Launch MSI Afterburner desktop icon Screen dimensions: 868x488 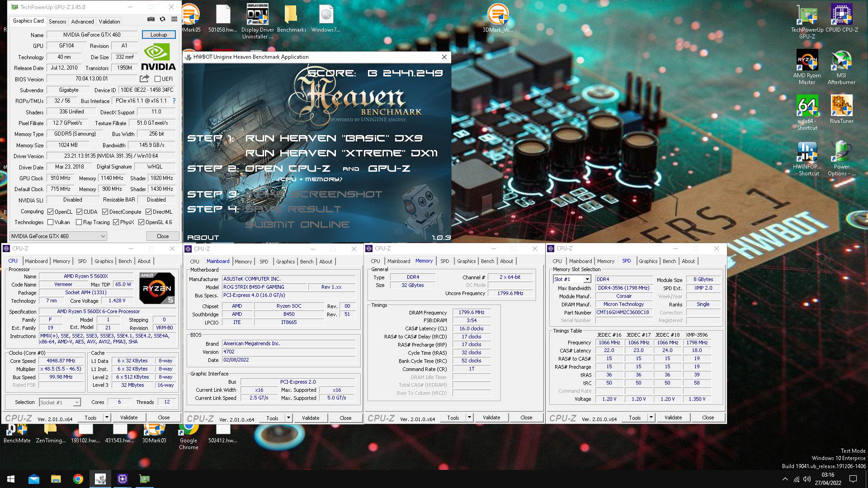click(841, 67)
